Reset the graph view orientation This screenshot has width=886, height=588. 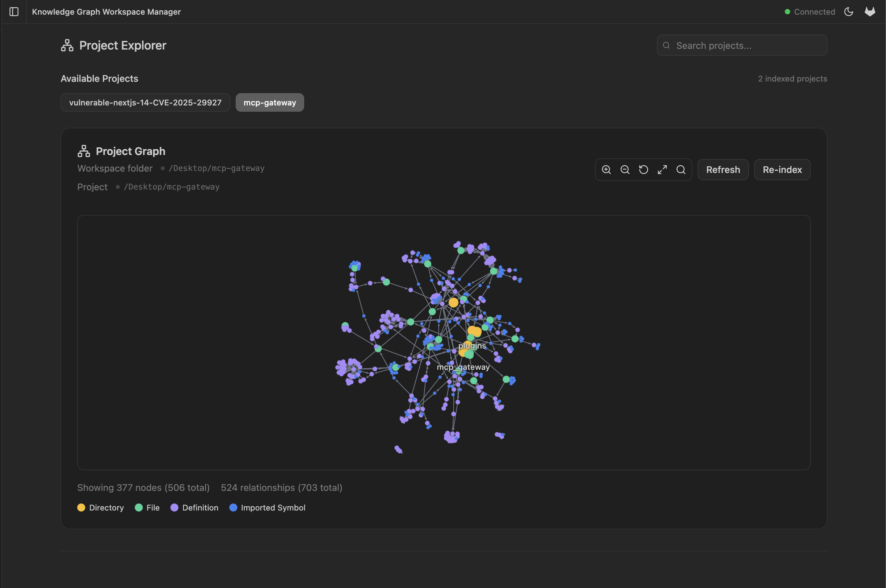pyautogui.click(x=643, y=170)
